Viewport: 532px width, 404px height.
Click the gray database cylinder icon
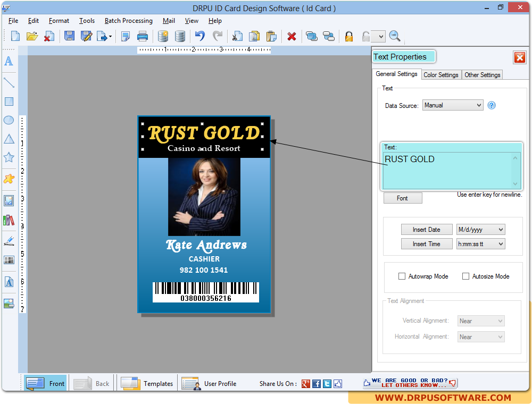180,36
